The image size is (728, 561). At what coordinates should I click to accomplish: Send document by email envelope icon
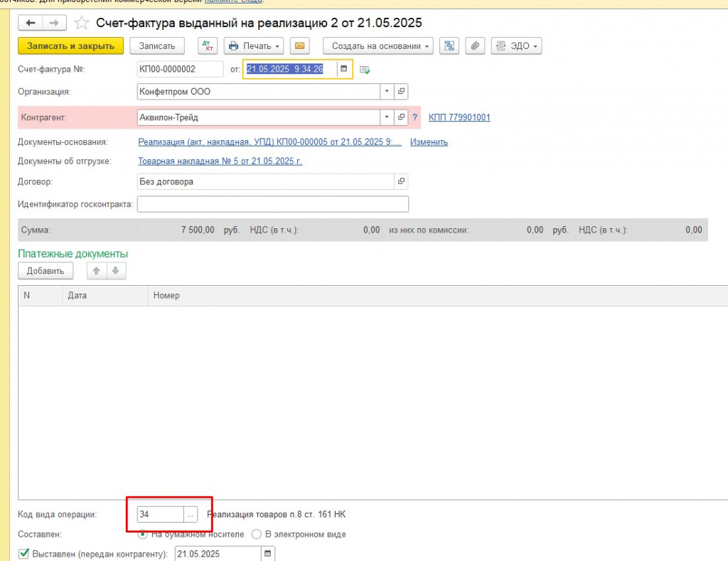tap(299, 46)
